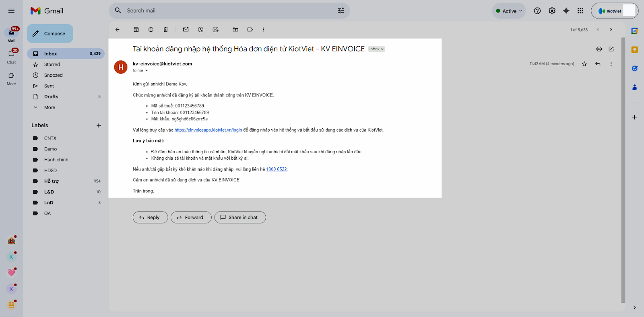The width and height of the screenshot is (644, 317).
Task: Switch to Meet section
Action: tap(11, 78)
